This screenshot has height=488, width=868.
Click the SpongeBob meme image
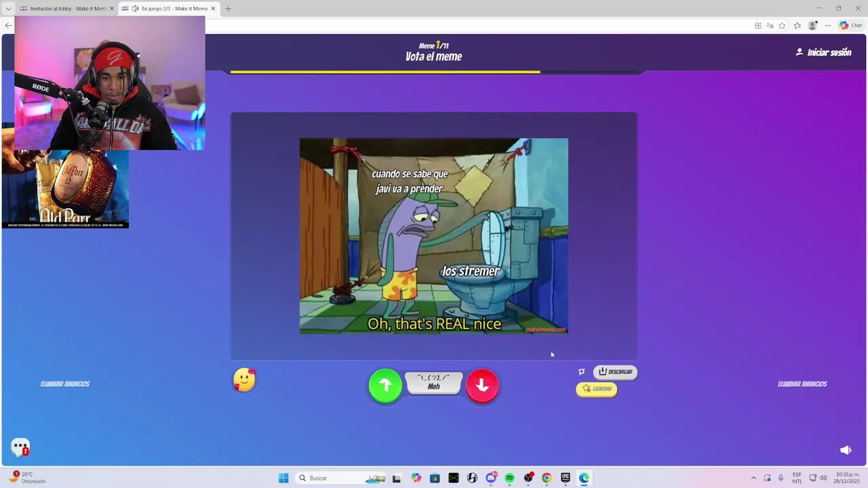coord(434,236)
